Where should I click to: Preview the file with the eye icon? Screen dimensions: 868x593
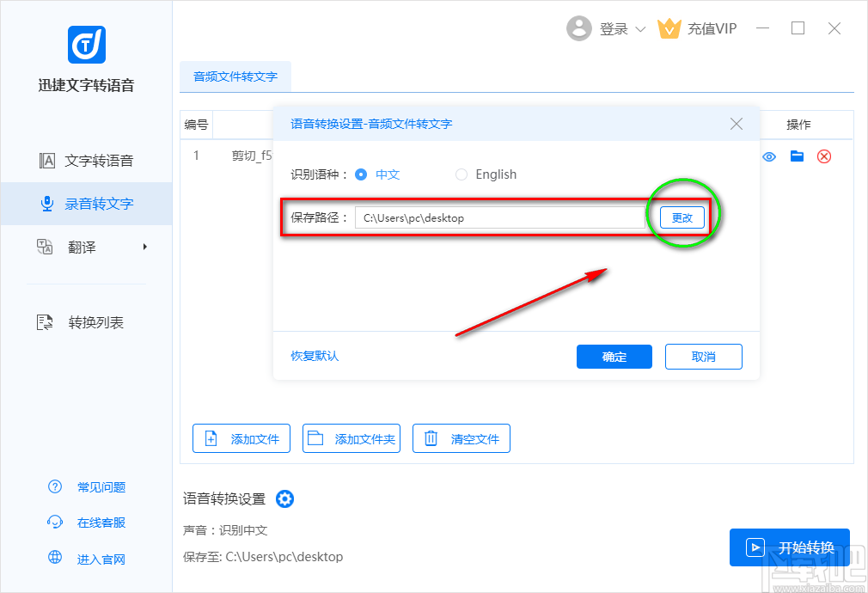click(768, 156)
